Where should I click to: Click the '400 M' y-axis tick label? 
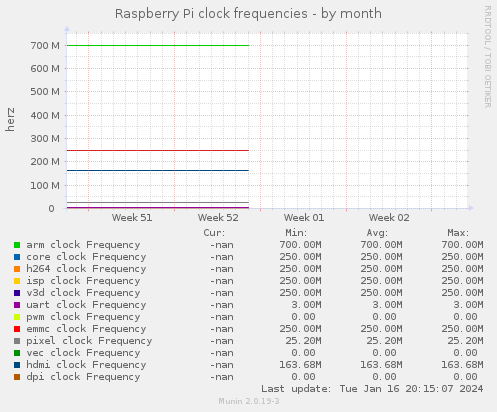(45, 116)
